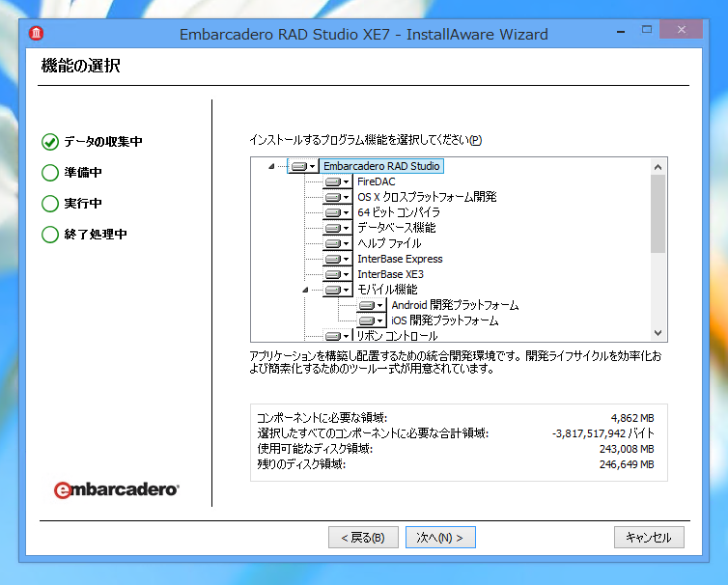
Task: Click the インストールするプログラム機能を選択してください label
Action: 365,140
